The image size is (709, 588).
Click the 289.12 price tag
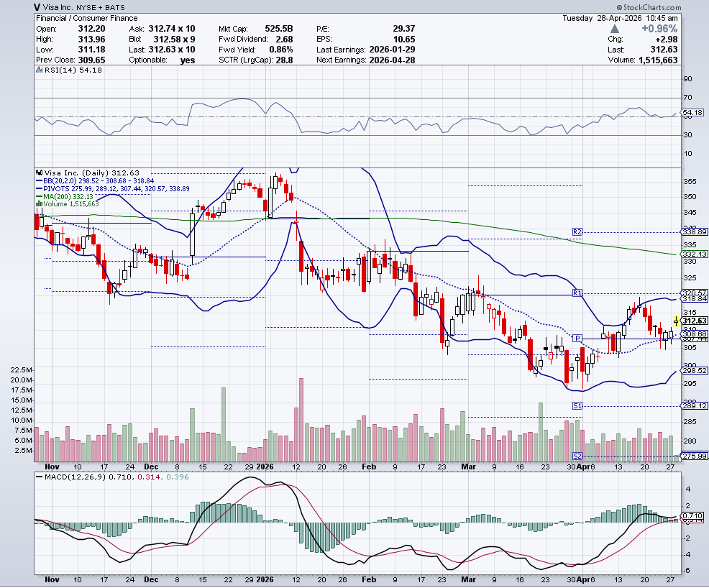pyautogui.click(x=695, y=406)
